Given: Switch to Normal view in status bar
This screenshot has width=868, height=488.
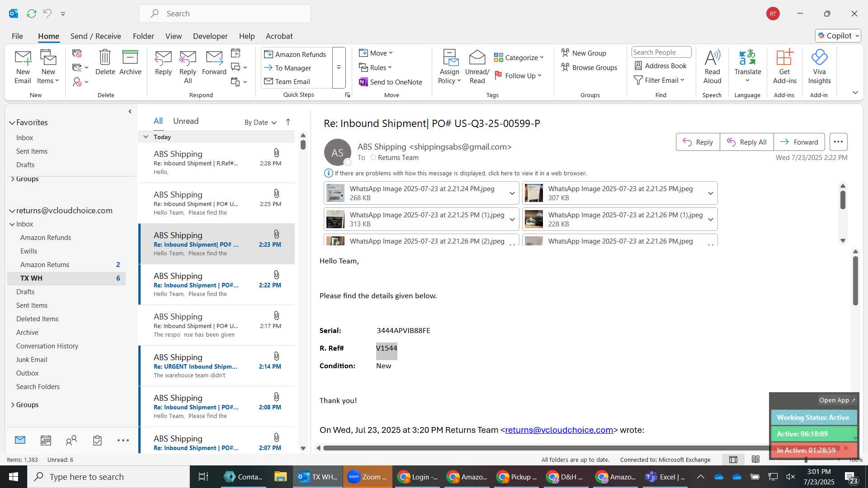Looking at the screenshot, I should [x=733, y=460].
